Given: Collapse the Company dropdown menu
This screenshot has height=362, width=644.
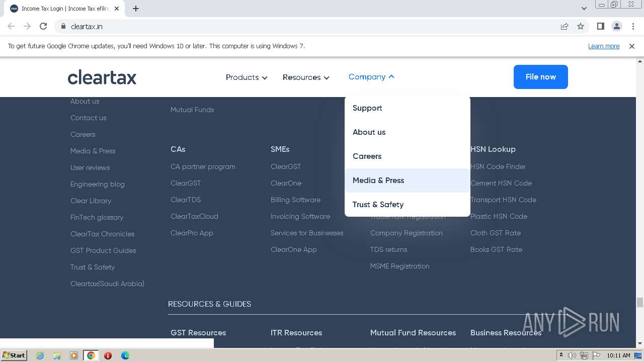Looking at the screenshot, I should (371, 77).
